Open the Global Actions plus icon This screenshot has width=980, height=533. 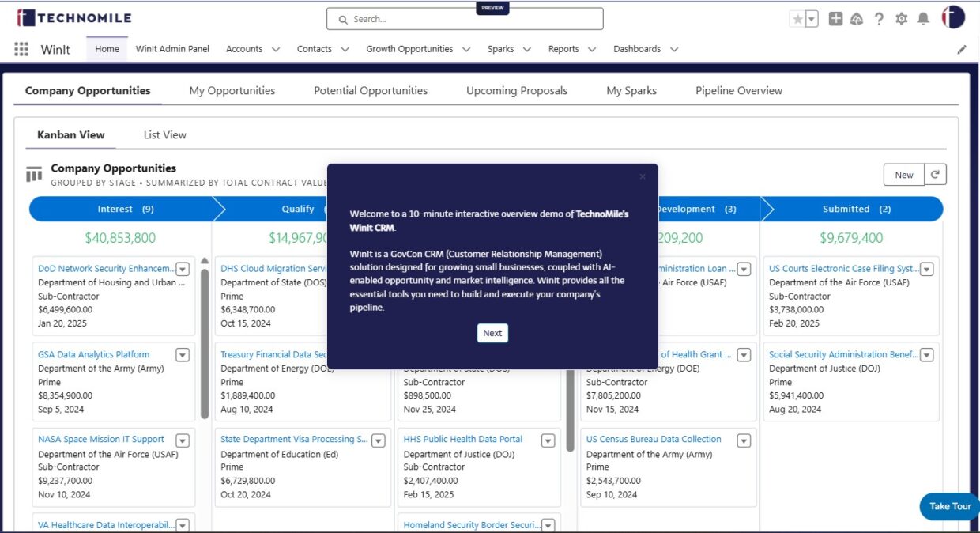[x=835, y=19]
